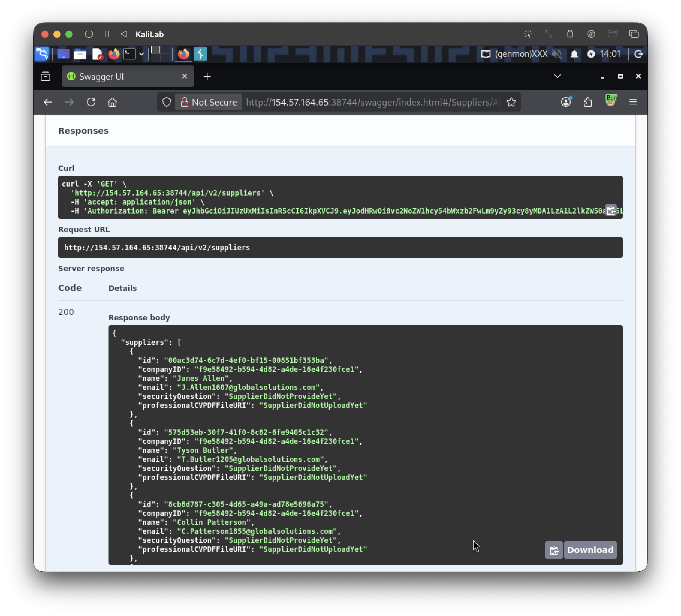
Task: Open a new browser tab
Action: [207, 77]
